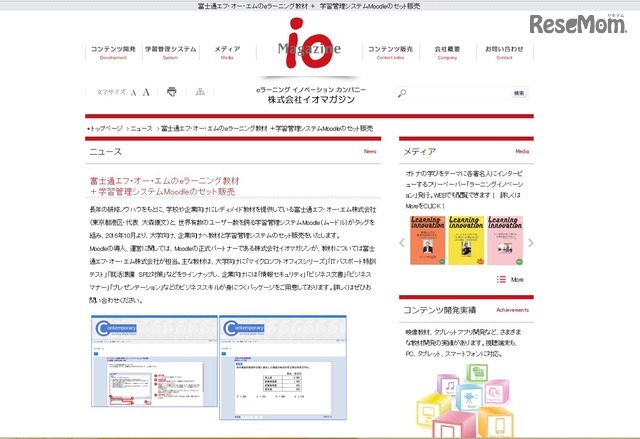The width and height of the screenshot is (640, 439).
Task: Click the Achievements label link
Action: coord(513,310)
